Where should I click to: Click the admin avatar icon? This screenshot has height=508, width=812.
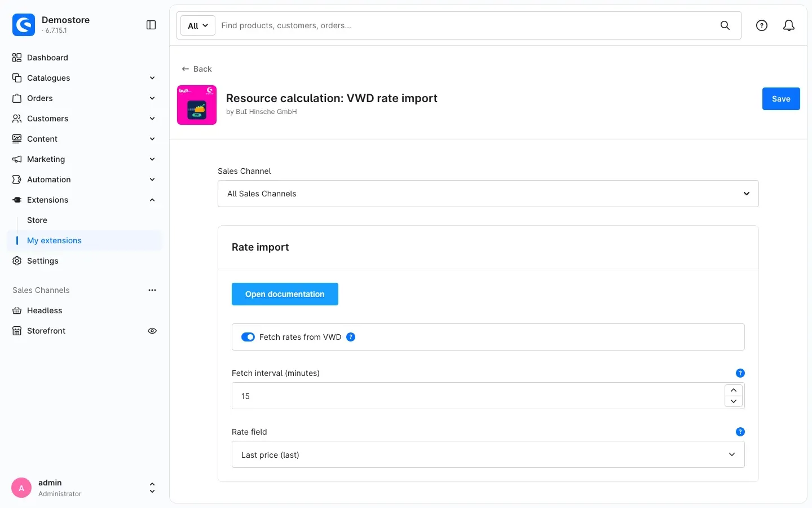[x=21, y=488]
